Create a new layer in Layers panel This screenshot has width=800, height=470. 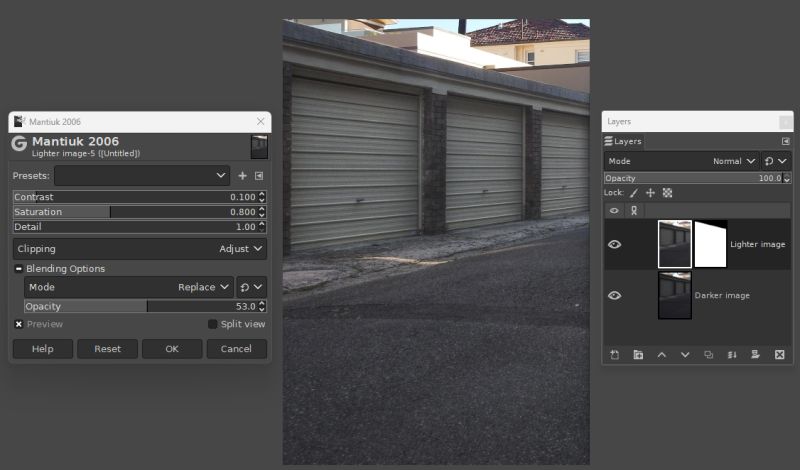pyautogui.click(x=614, y=355)
